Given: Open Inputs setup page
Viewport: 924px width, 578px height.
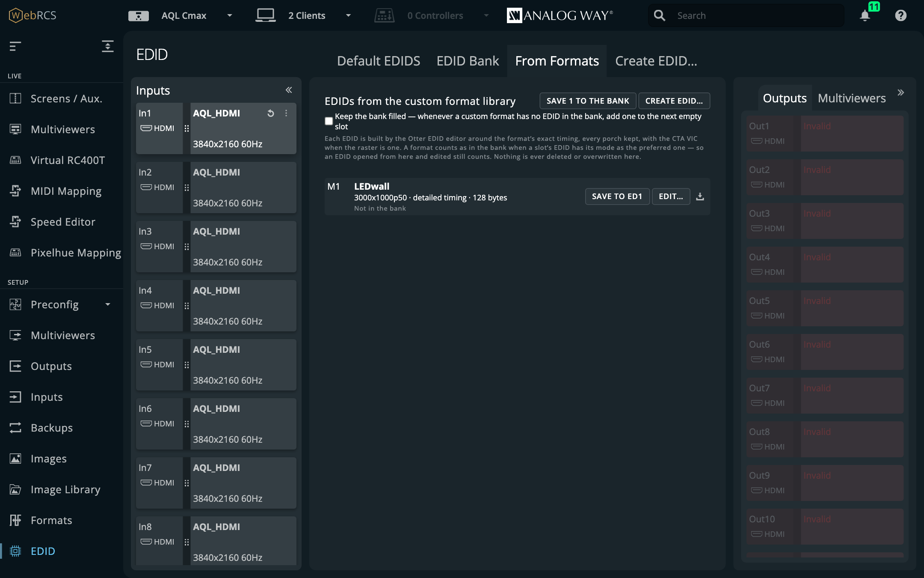Looking at the screenshot, I should click(62, 397).
